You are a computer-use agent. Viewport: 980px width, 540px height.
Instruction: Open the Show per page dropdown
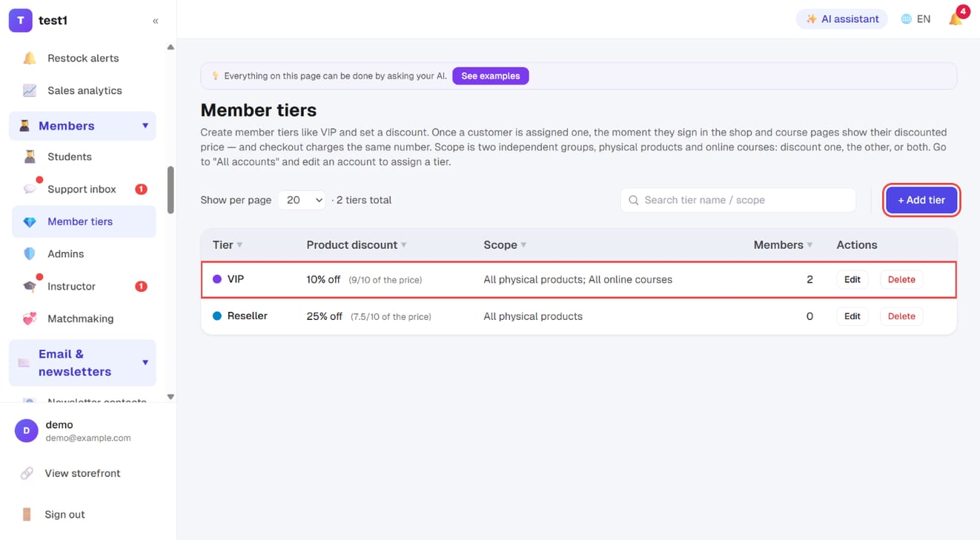tap(302, 200)
